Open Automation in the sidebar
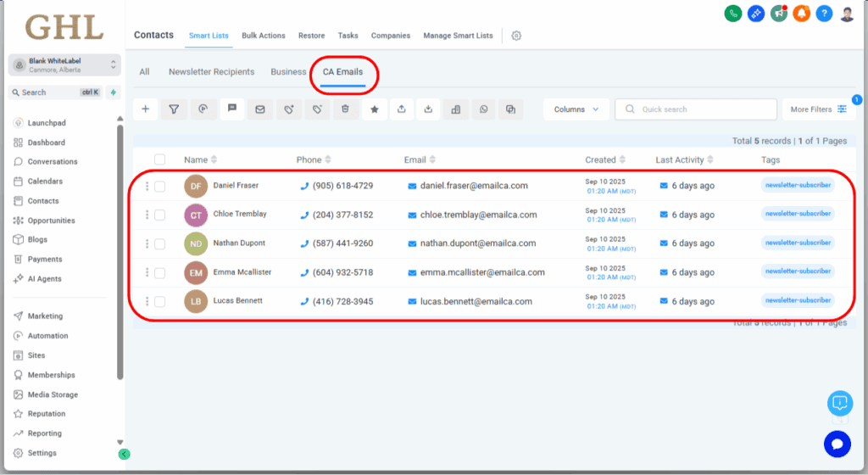 (48, 336)
